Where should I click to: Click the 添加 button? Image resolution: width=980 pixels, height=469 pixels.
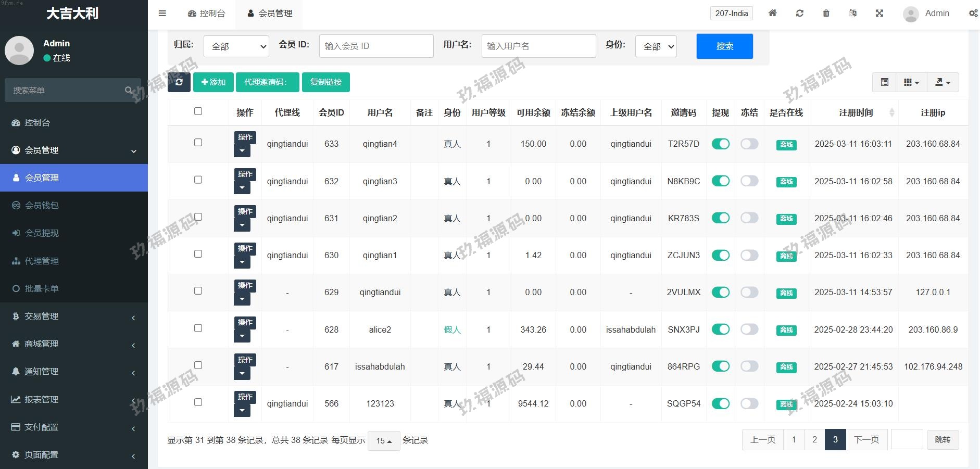coord(213,82)
